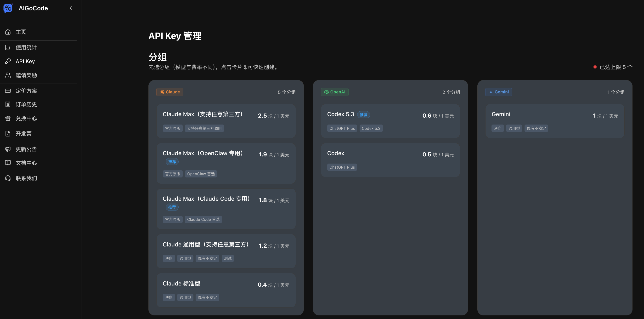The height and width of the screenshot is (319, 644).
Task: Click the 支持任意第三方调用 tag
Action: pyautogui.click(x=204, y=129)
